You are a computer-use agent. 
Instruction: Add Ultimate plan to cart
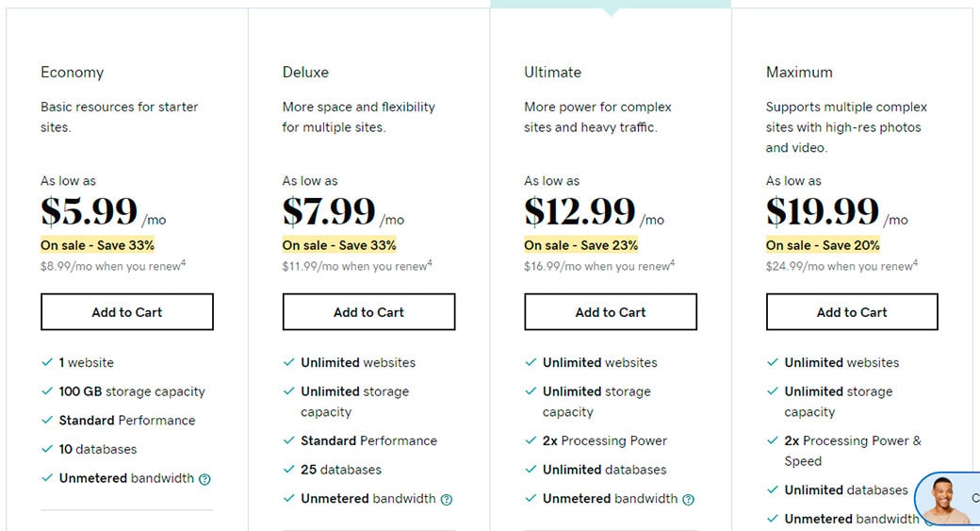pos(611,312)
